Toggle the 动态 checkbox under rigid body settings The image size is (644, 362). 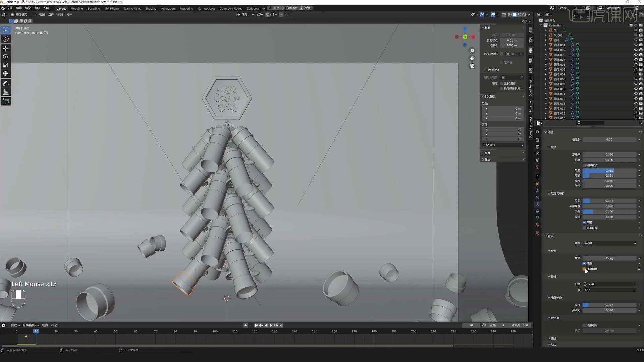(584, 263)
